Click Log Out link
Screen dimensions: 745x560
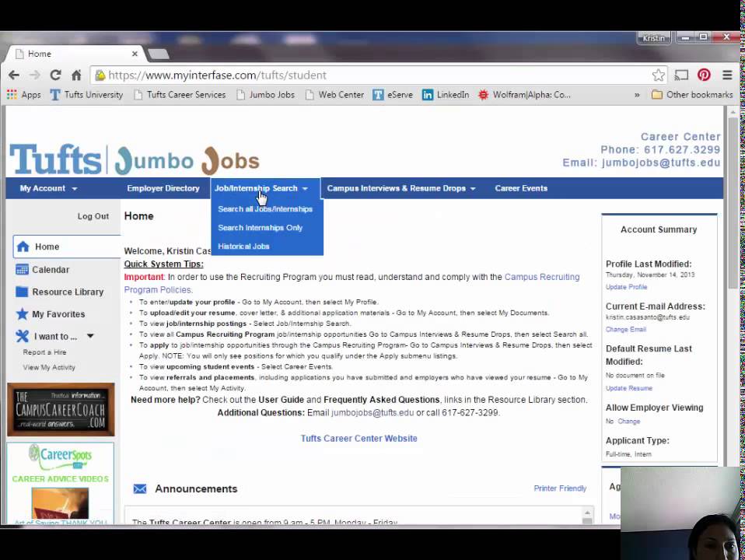93,216
